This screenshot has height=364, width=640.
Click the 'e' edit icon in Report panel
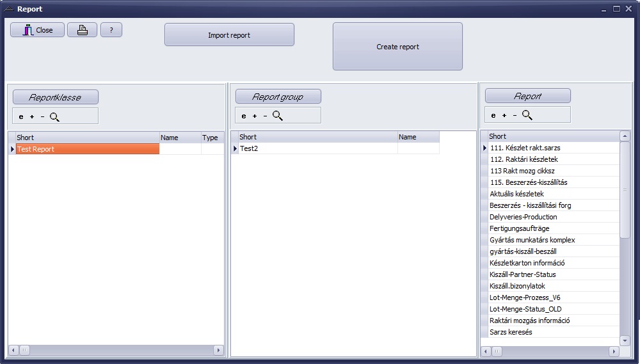493,115
